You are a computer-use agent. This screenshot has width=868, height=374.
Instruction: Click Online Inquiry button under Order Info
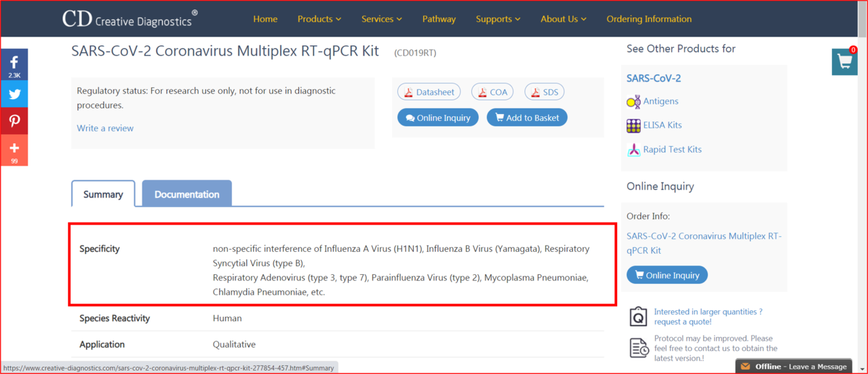tap(667, 275)
